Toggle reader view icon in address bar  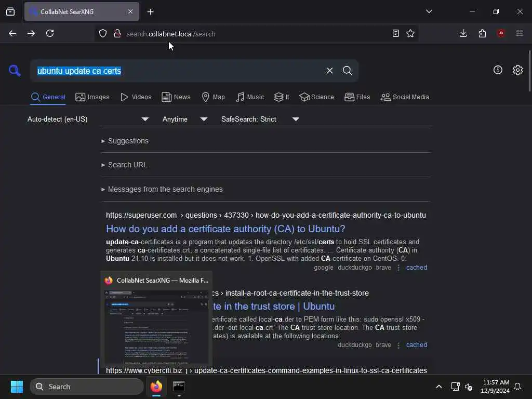click(x=395, y=33)
